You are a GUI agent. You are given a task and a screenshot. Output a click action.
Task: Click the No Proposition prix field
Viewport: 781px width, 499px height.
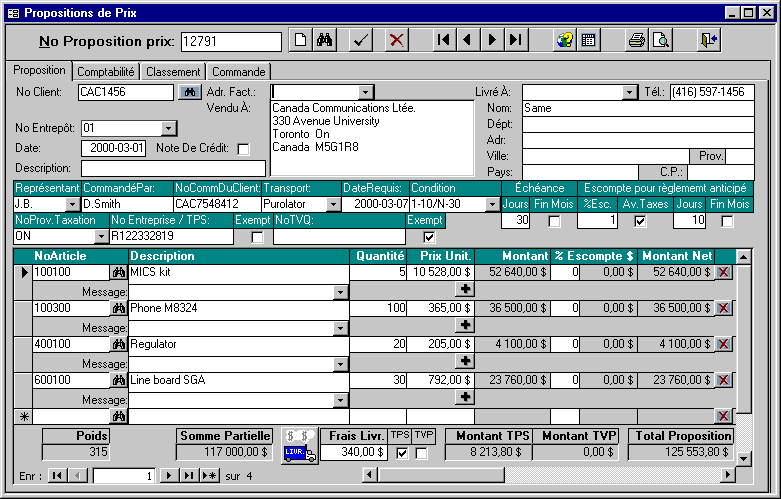232,41
